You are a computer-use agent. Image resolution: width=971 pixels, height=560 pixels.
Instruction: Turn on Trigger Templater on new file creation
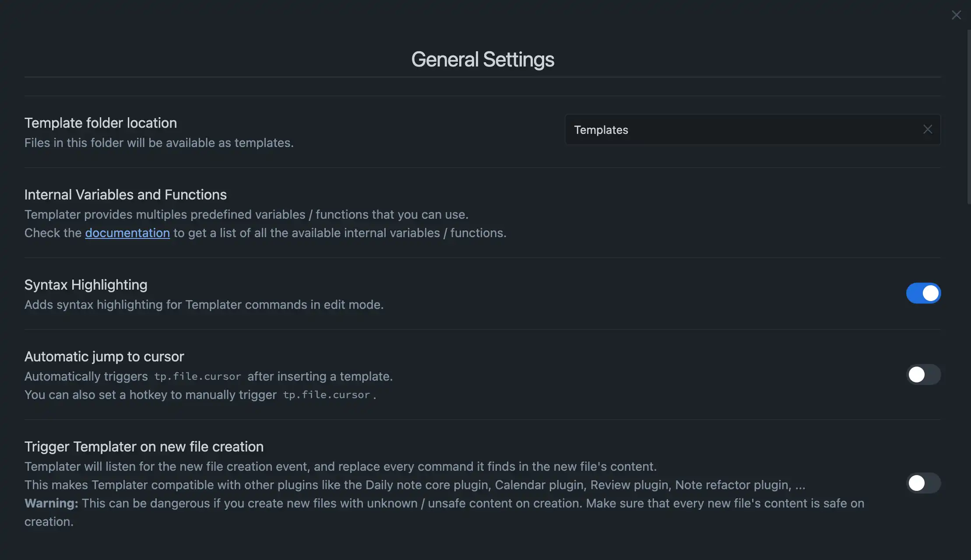pyautogui.click(x=924, y=483)
